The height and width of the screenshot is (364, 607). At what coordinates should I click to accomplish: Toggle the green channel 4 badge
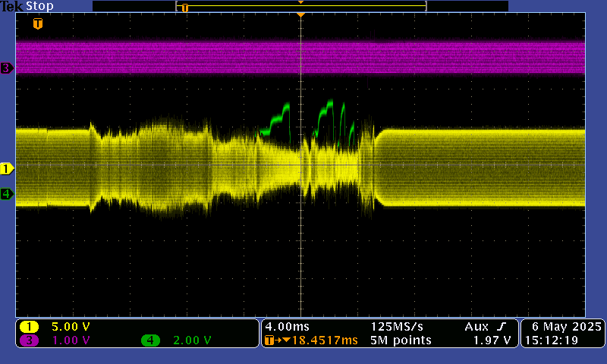click(x=150, y=340)
